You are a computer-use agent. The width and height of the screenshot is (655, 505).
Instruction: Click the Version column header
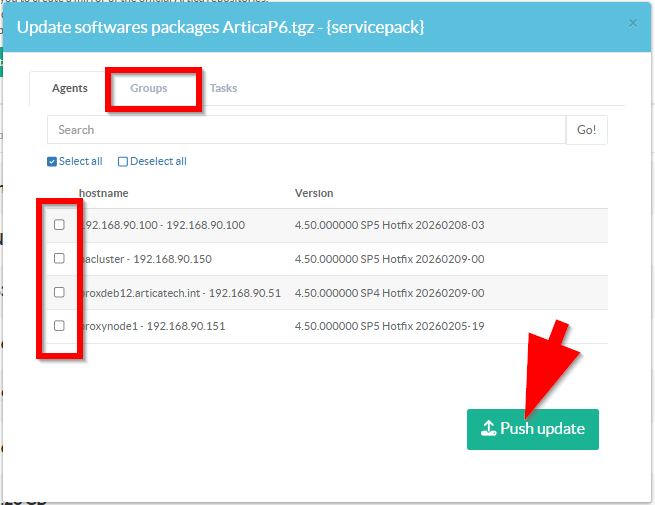(x=314, y=193)
